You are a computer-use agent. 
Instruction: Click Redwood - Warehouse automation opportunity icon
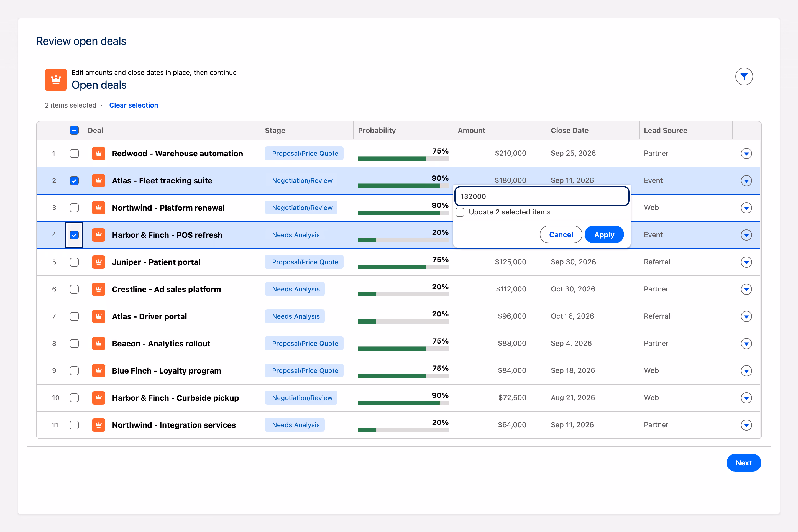point(98,153)
